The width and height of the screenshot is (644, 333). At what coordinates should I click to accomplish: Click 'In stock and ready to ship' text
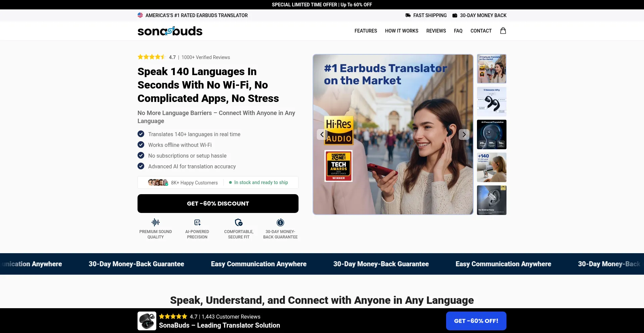[261, 182]
